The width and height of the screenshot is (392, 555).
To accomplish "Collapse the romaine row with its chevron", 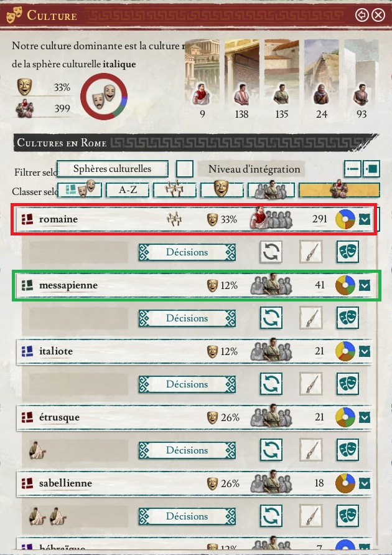I will [x=365, y=219].
